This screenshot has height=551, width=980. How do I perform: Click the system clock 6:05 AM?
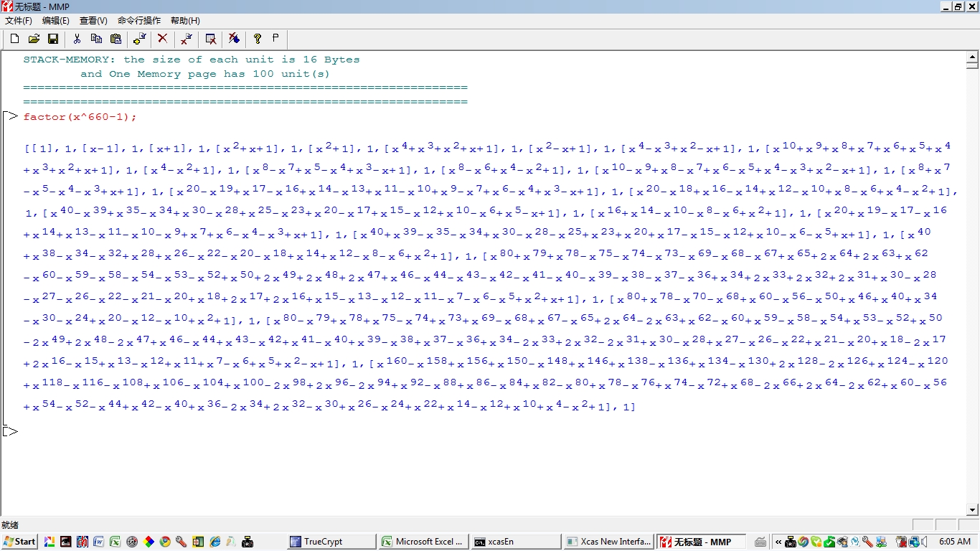(x=955, y=542)
